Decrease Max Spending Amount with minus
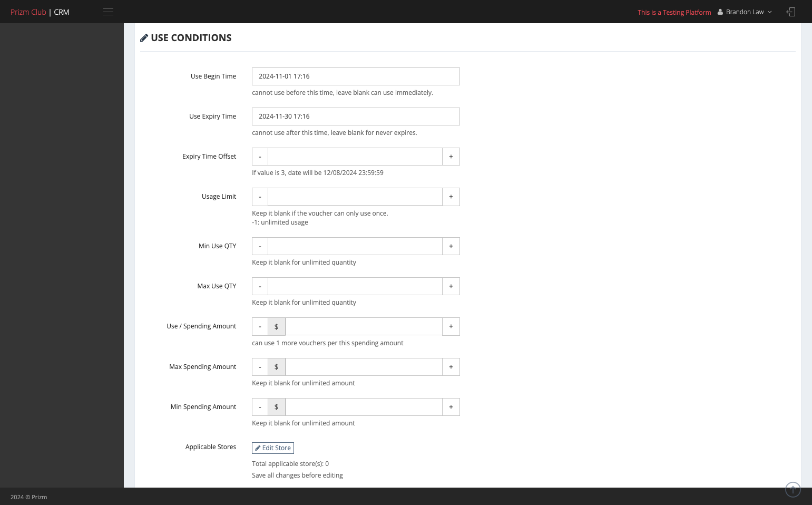812x505 pixels. tap(260, 367)
